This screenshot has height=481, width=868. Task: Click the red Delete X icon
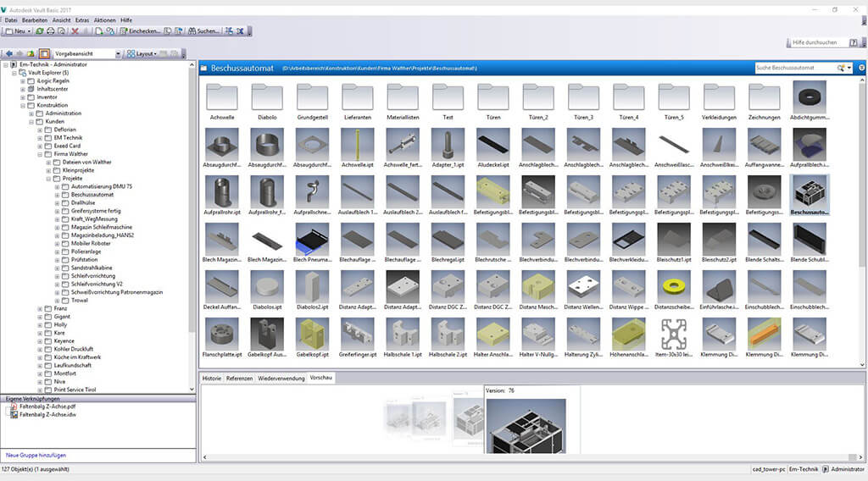75,31
